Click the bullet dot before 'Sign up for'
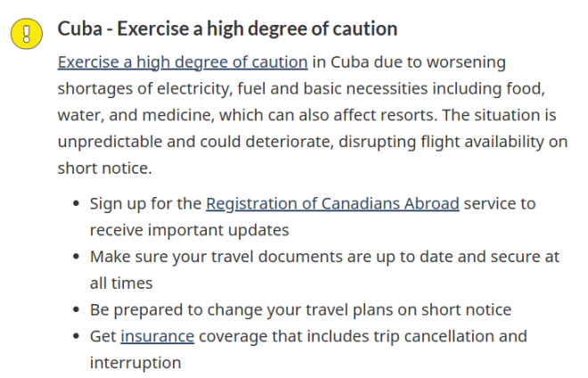The height and width of the screenshot is (378, 588). 76,204
